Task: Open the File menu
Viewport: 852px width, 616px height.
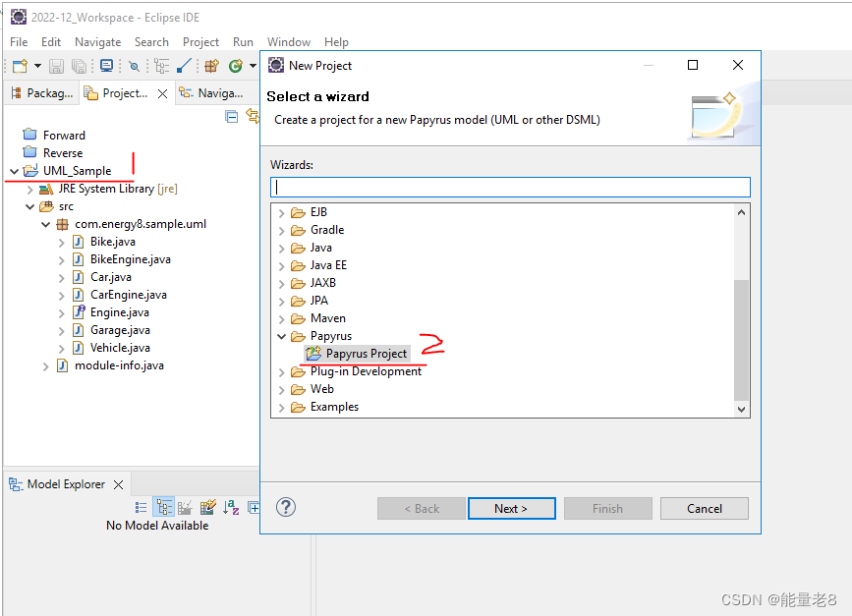Action: 19,42
